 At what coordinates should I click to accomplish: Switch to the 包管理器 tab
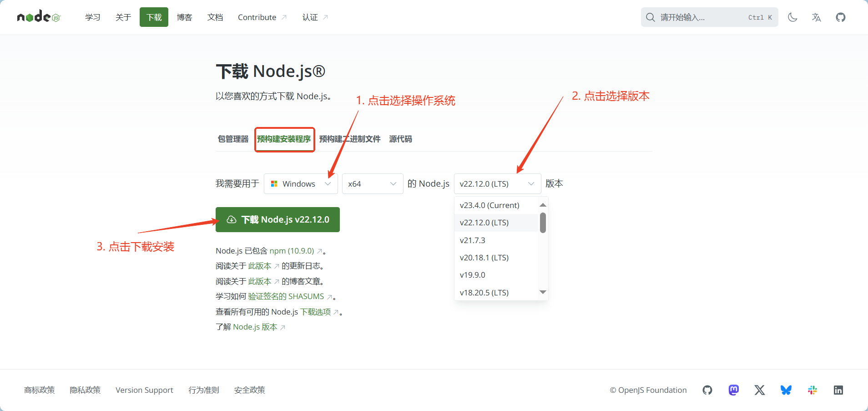coord(233,139)
